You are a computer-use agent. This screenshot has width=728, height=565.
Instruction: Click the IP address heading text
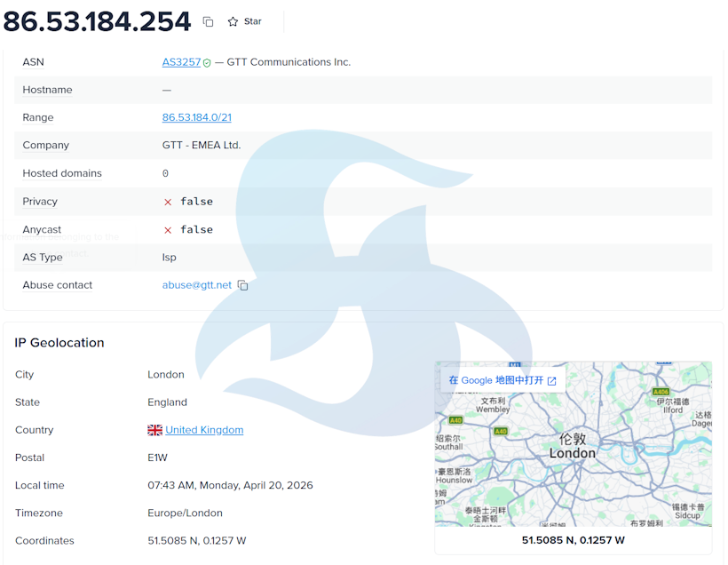pos(97,21)
